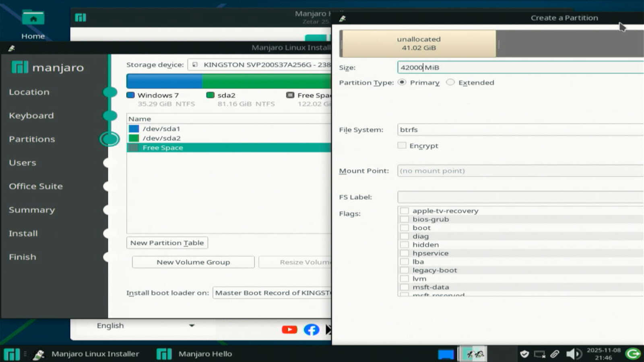644x362 pixels.
Task: Select /dev/sda2 in the partition list
Action: tap(161, 138)
